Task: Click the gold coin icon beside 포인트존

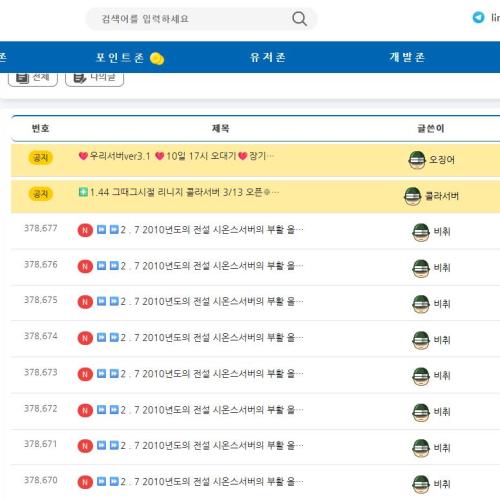Action: pyautogui.click(x=157, y=58)
